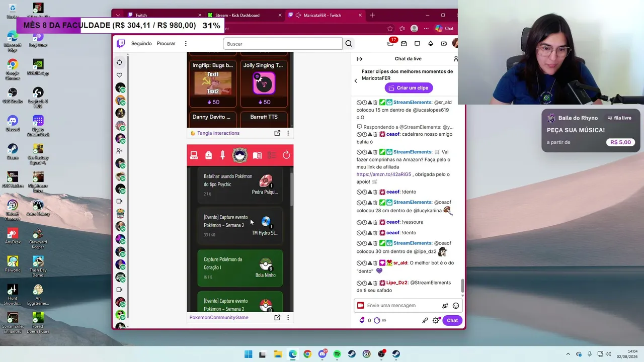Open the Twitch home logo
644x362 pixels.
pos(121,44)
